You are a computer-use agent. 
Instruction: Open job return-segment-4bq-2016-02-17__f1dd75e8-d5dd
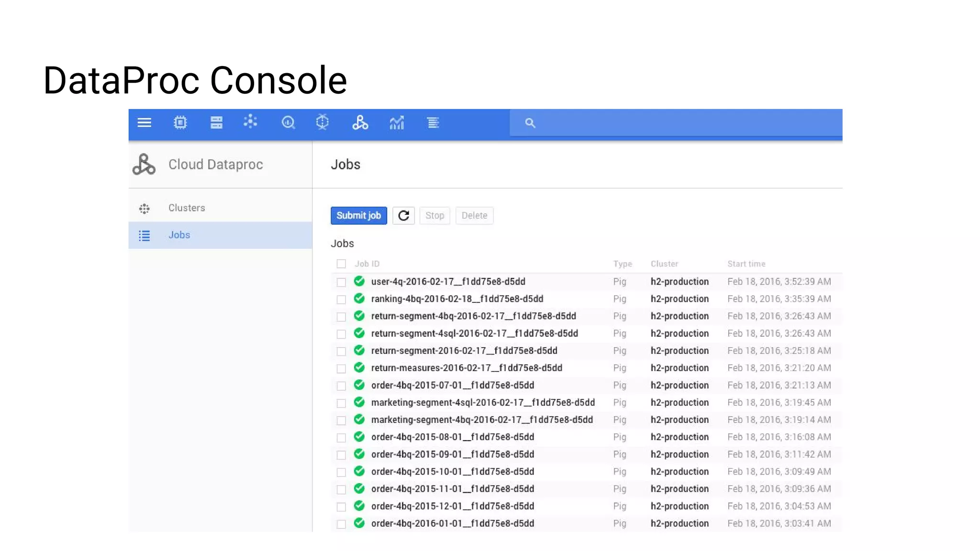point(473,316)
